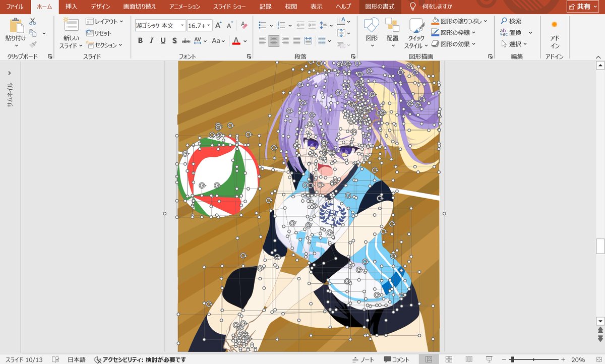Switch to Shape Format (図形の書式) tab
Viewport: 605px width, 364px height.
tap(381, 7)
